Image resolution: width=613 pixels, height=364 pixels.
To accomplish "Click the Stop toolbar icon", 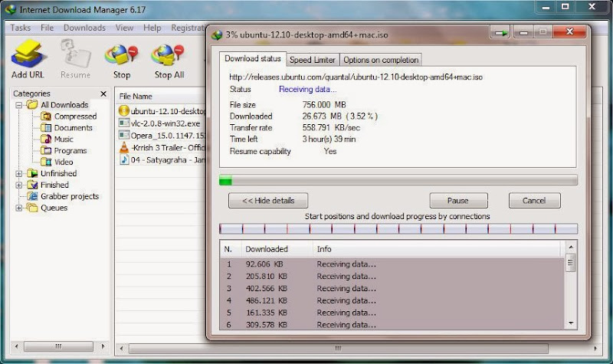I will coord(122,55).
